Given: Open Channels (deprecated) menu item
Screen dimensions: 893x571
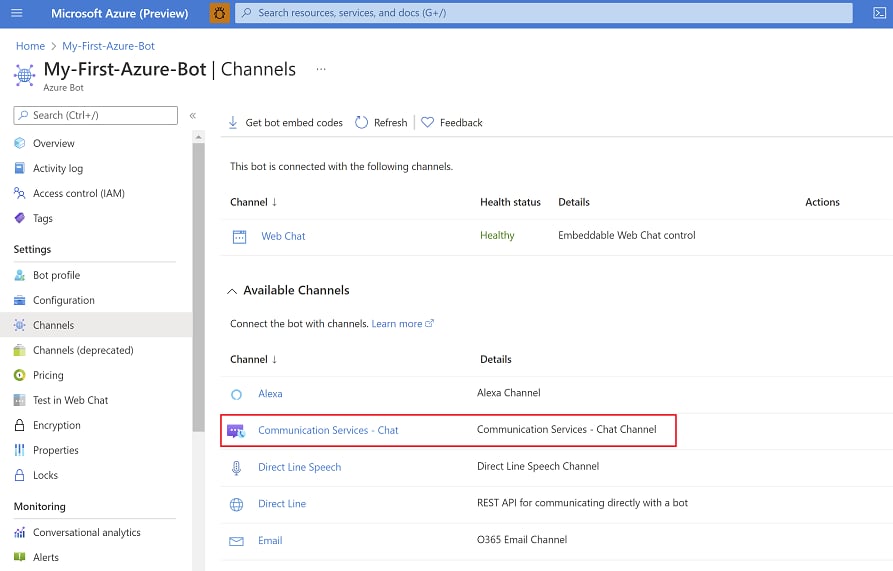Looking at the screenshot, I should pyautogui.click(x=83, y=350).
